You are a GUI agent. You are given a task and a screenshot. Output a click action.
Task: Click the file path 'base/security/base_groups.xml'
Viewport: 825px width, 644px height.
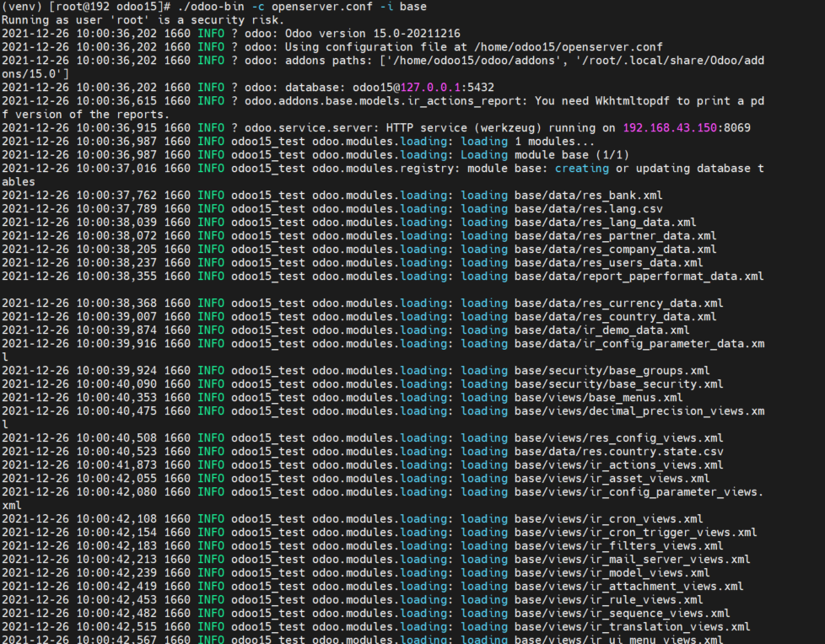point(612,371)
